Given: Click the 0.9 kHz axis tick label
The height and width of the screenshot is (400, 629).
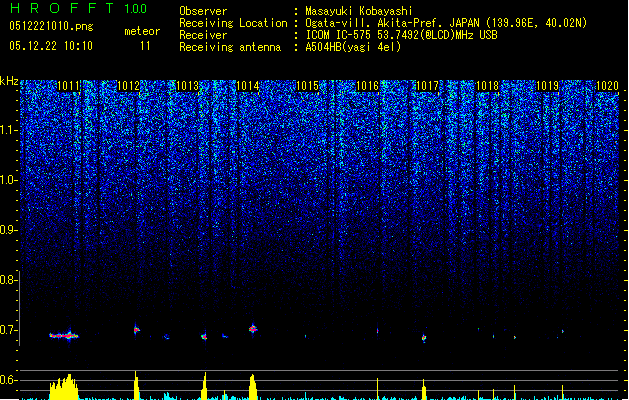Looking at the screenshot, I should (x=8, y=230).
